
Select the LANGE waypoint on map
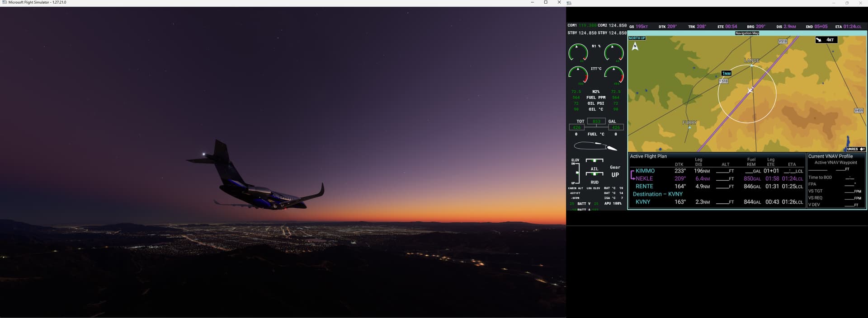click(x=751, y=65)
